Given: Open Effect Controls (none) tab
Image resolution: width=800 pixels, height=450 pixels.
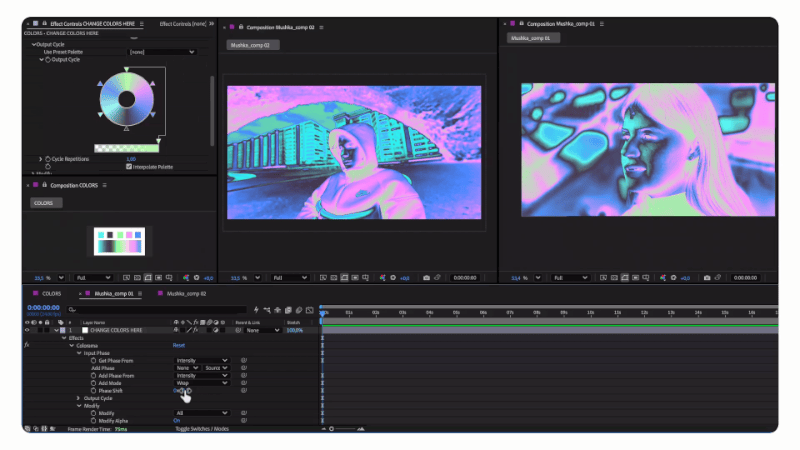Looking at the screenshot, I should 183,23.
